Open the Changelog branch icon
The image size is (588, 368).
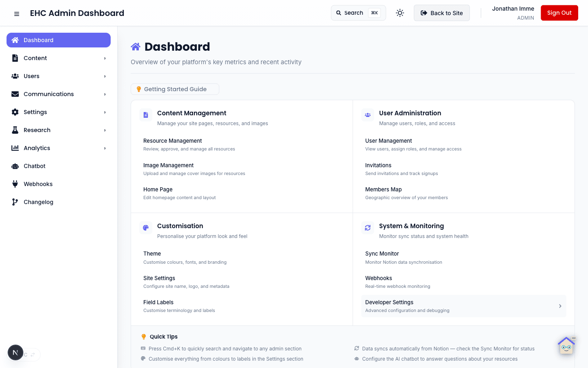[x=15, y=202]
